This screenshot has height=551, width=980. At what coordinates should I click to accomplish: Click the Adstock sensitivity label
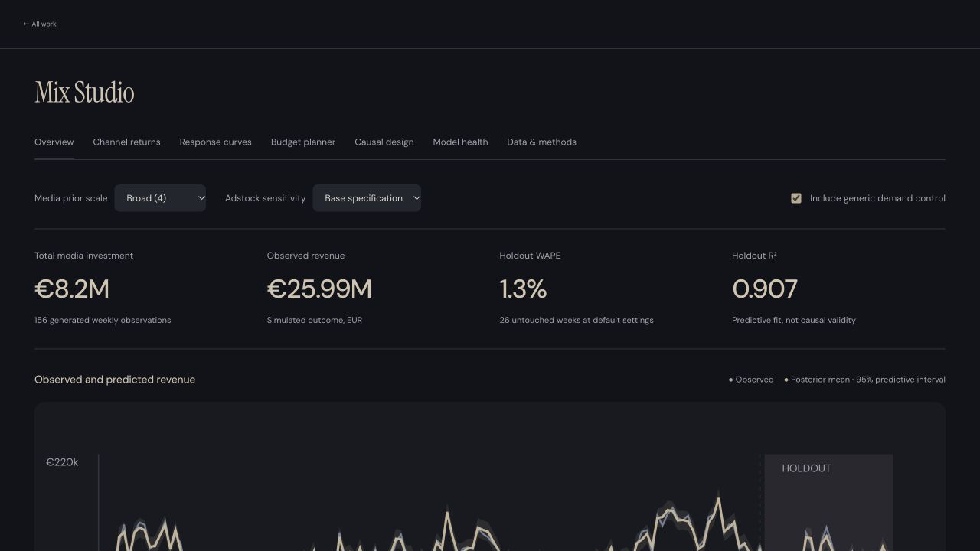tap(265, 198)
